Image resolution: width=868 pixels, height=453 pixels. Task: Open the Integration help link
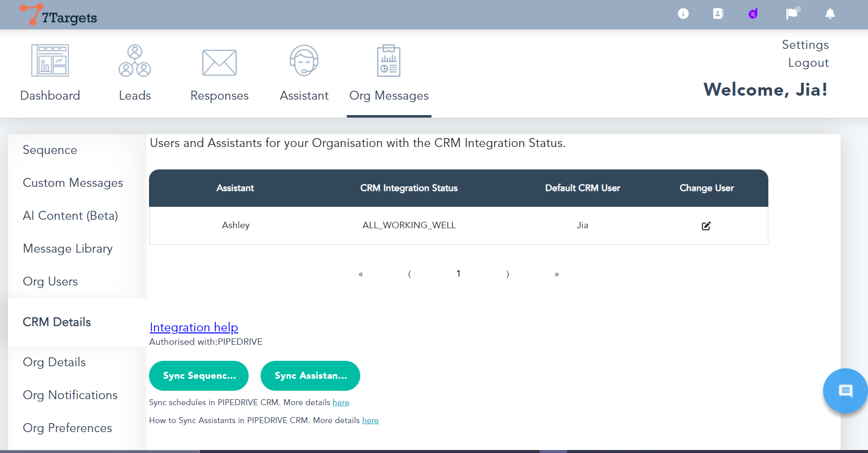194,327
